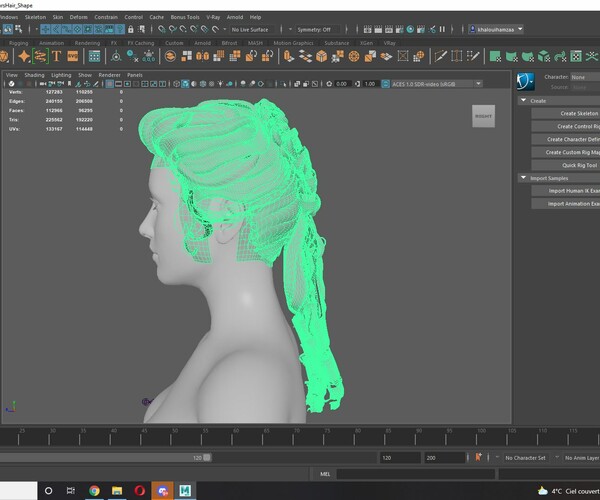This screenshot has width=600, height=500.
Task: Click the green planar mapping shelf icon
Action: pos(495,56)
